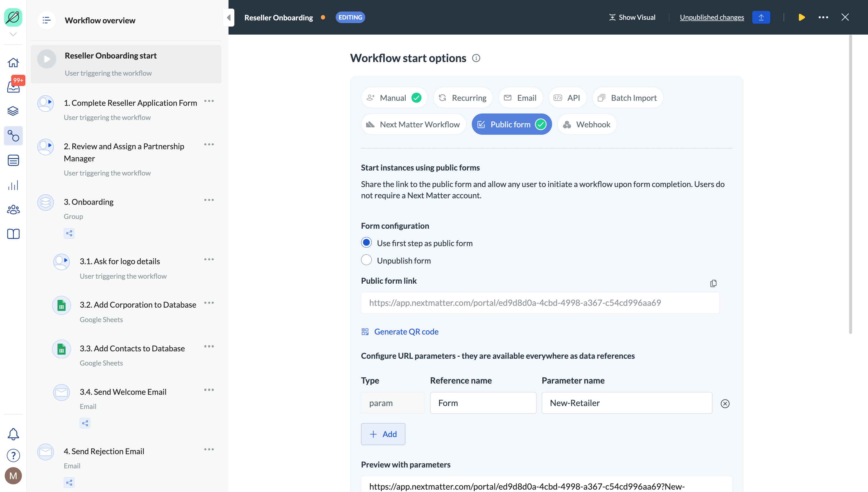The image size is (868, 492).
Task: Click the M user avatar
Action: [x=13, y=476]
